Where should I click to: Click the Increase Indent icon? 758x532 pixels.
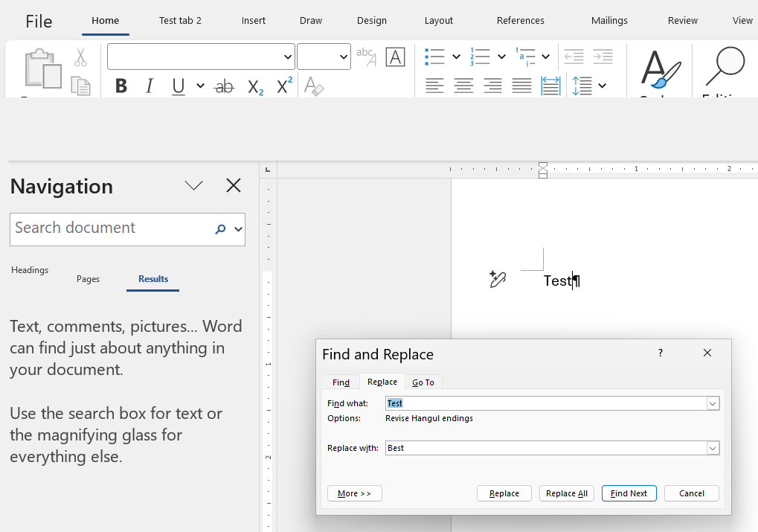tap(603, 57)
